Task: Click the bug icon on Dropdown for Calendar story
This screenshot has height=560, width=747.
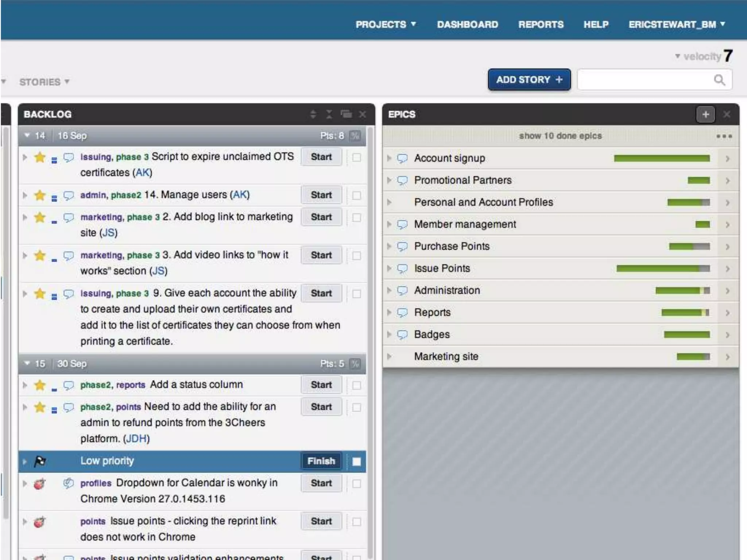Action: click(x=39, y=484)
